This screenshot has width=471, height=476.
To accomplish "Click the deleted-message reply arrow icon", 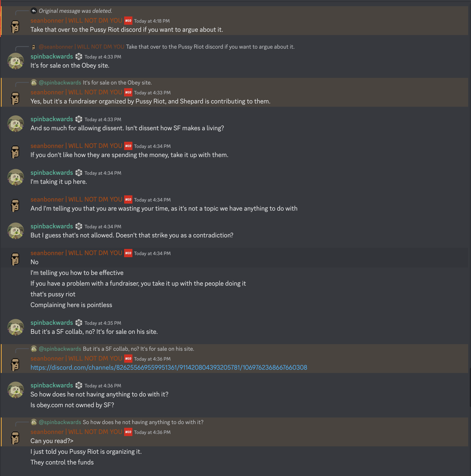I will (34, 11).
